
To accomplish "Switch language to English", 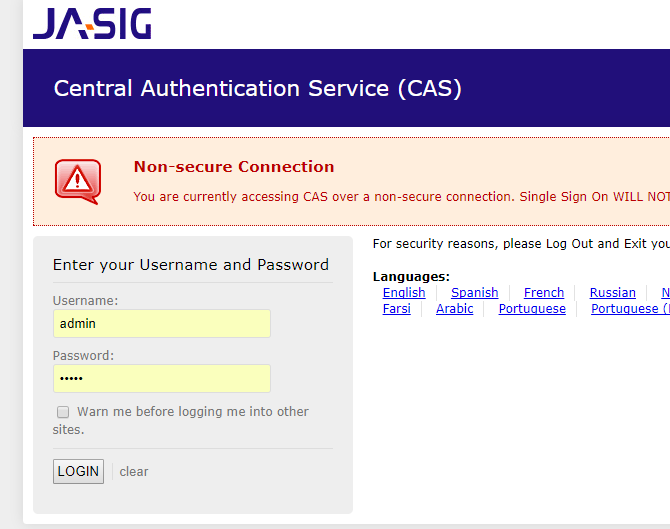I will click(404, 293).
